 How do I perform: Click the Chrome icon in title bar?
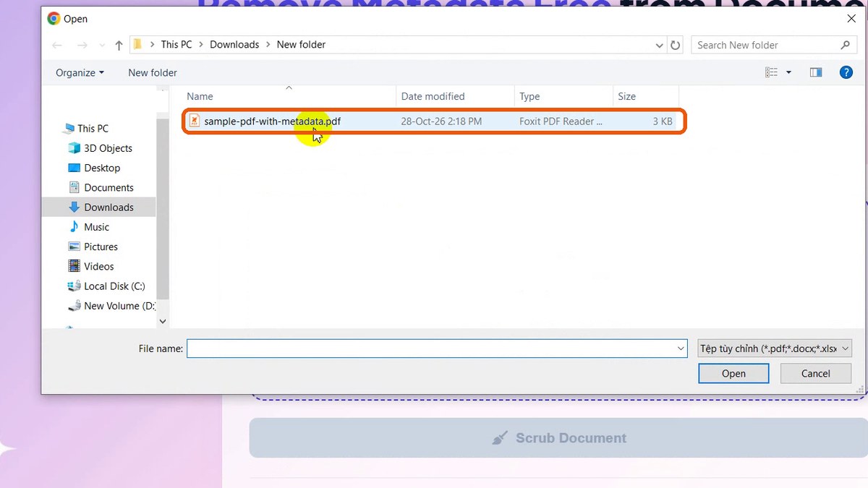pos(54,19)
